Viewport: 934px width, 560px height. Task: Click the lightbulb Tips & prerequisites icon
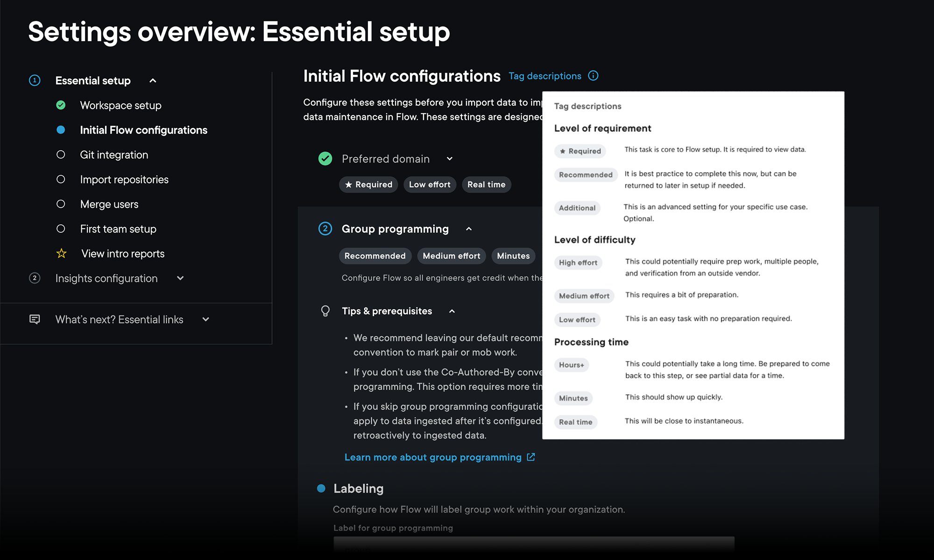pos(325,311)
